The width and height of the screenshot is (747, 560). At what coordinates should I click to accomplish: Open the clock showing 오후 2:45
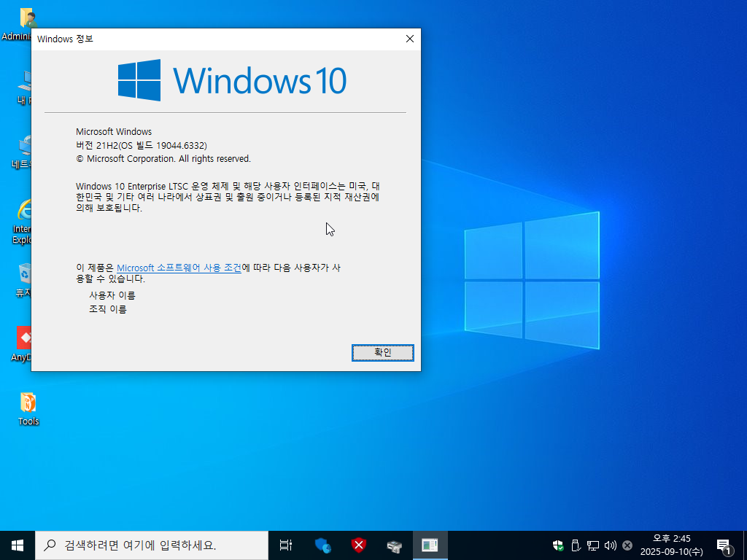click(x=671, y=545)
